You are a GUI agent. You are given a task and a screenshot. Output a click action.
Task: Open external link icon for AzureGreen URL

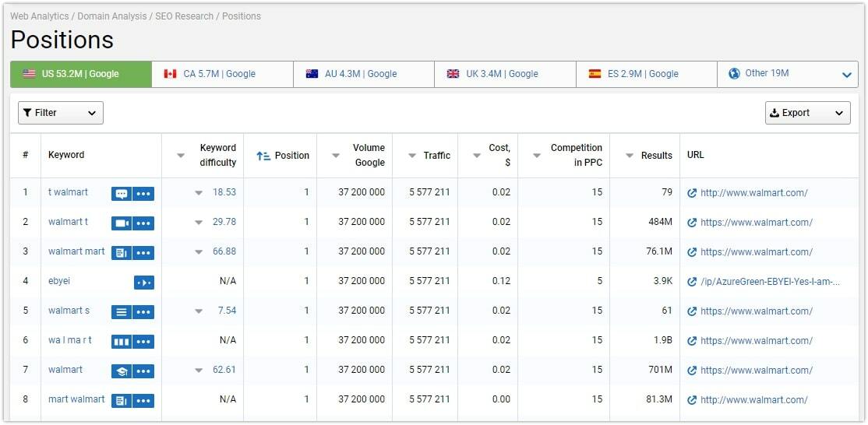pyautogui.click(x=691, y=282)
